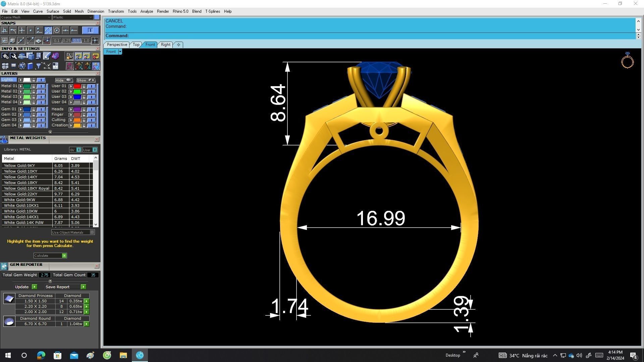Viewport: 644px width, 362px height.
Task: Open the Analyze menu
Action: coord(147,11)
